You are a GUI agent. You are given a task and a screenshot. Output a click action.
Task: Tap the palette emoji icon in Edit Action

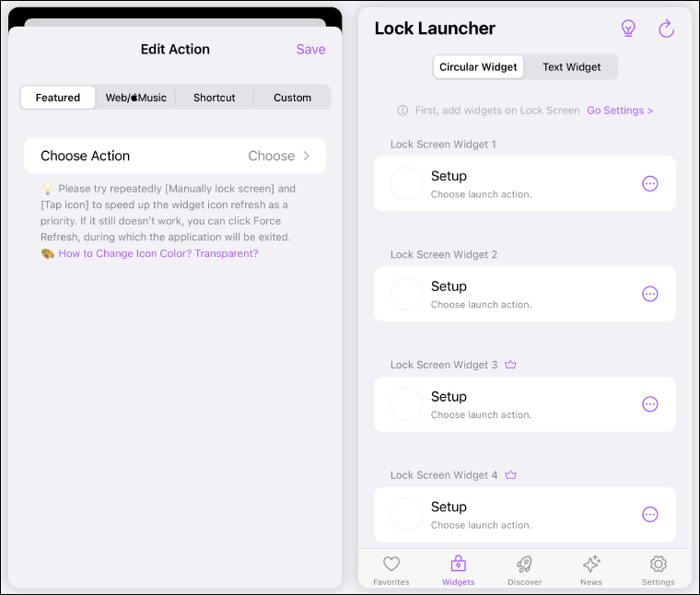point(48,253)
